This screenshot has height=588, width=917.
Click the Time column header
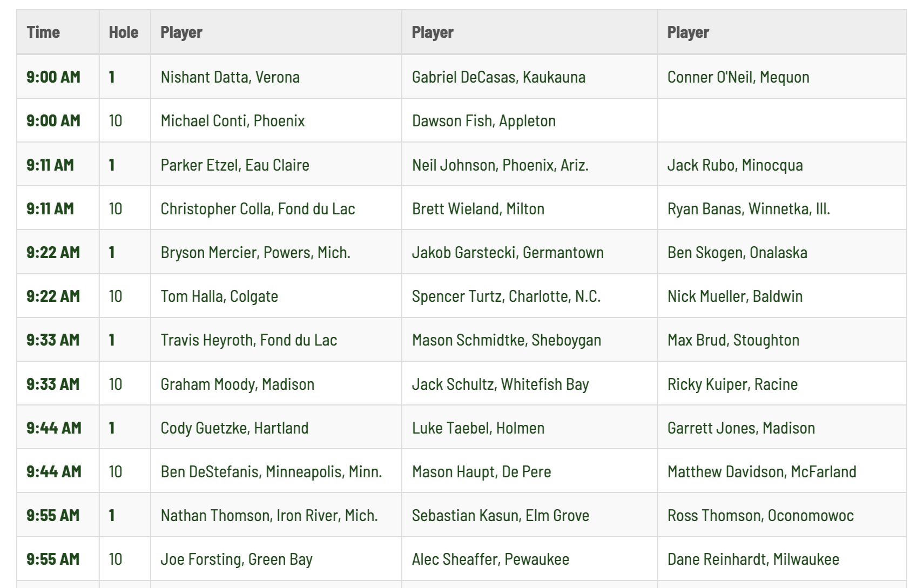[x=58, y=32]
